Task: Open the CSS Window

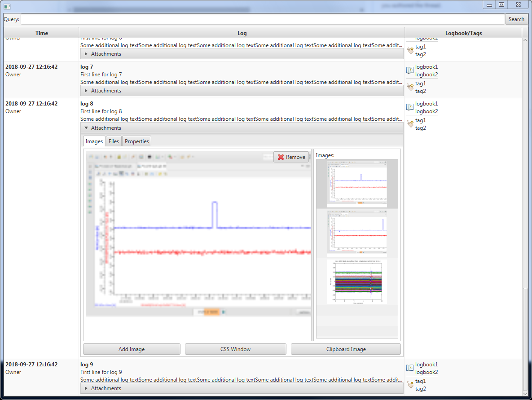Action: 235,349
